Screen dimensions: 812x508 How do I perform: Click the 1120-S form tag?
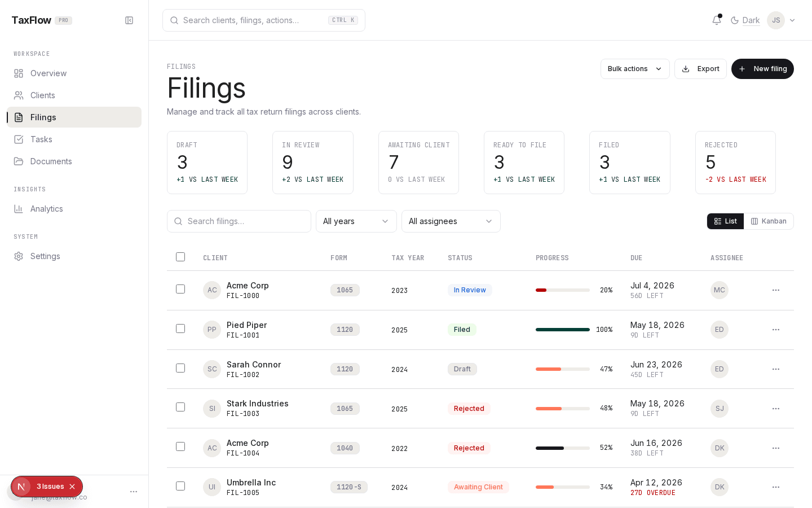pyautogui.click(x=349, y=487)
